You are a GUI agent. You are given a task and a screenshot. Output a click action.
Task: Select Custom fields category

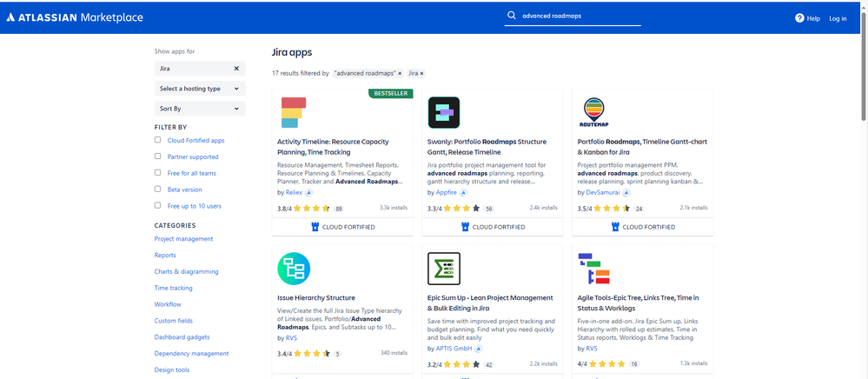coord(173,321)
